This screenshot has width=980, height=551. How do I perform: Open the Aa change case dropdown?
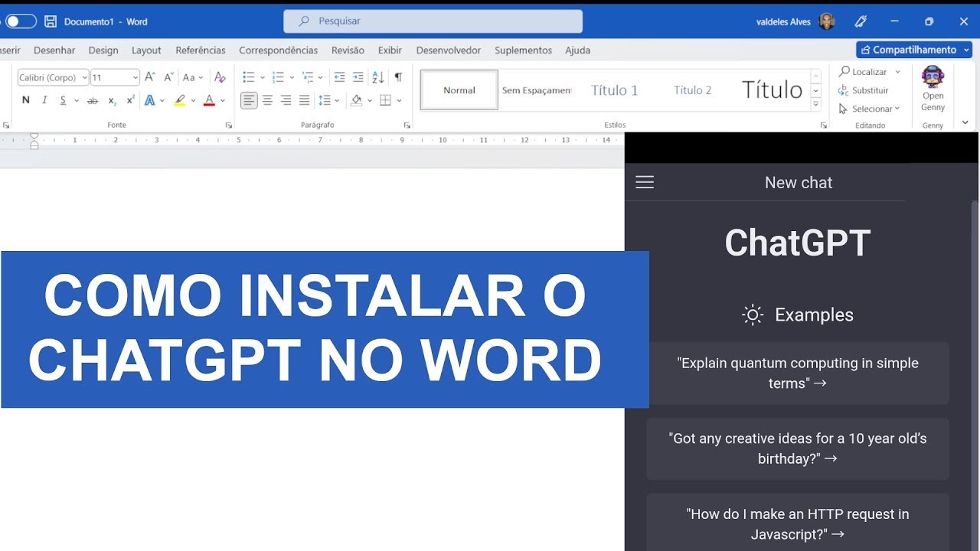tap(193, 77)
